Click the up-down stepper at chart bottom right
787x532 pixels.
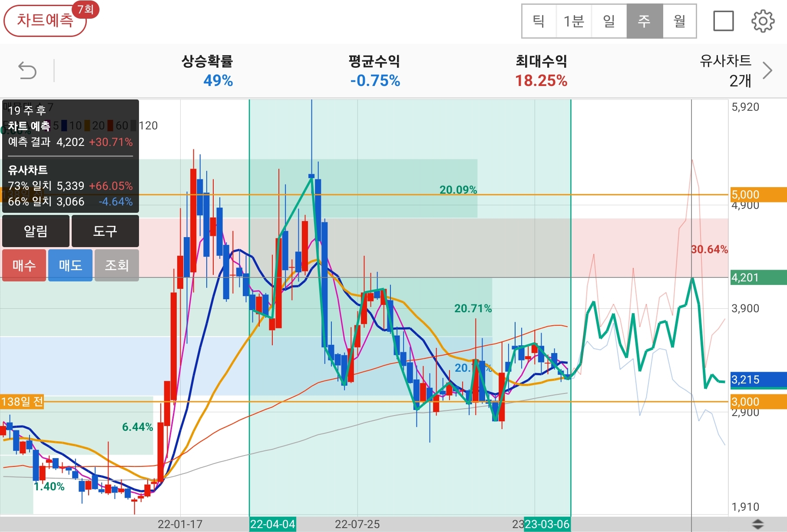coord(757,524)
